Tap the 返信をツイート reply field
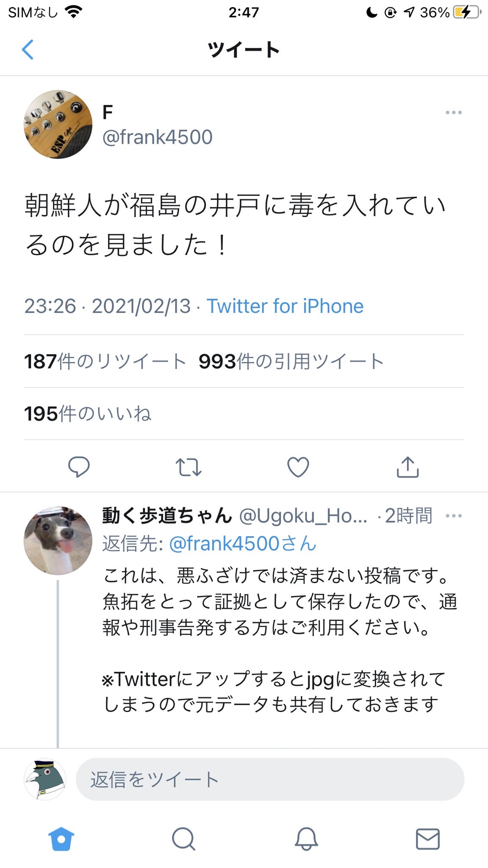The image size is (488, 868). click(x=270, y=779)
